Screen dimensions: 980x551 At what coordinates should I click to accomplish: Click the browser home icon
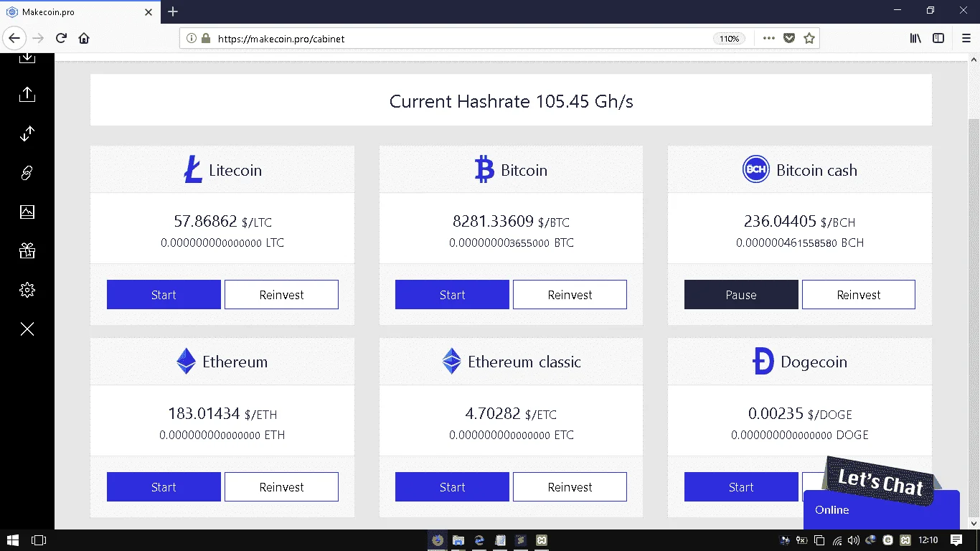coord(84,38)
